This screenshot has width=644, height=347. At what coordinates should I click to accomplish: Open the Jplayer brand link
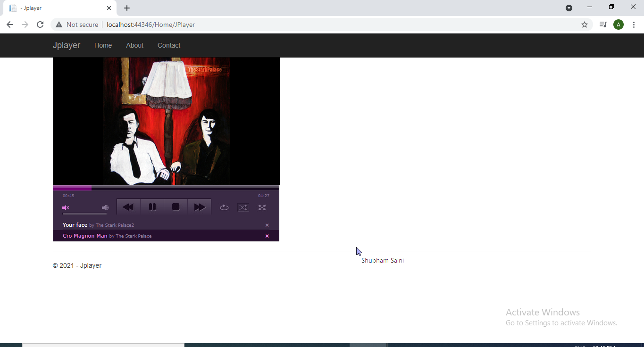coord(67,45)
